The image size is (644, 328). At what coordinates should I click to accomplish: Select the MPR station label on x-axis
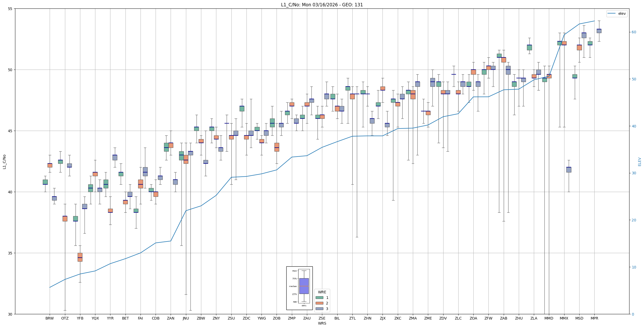coord(594,318)
